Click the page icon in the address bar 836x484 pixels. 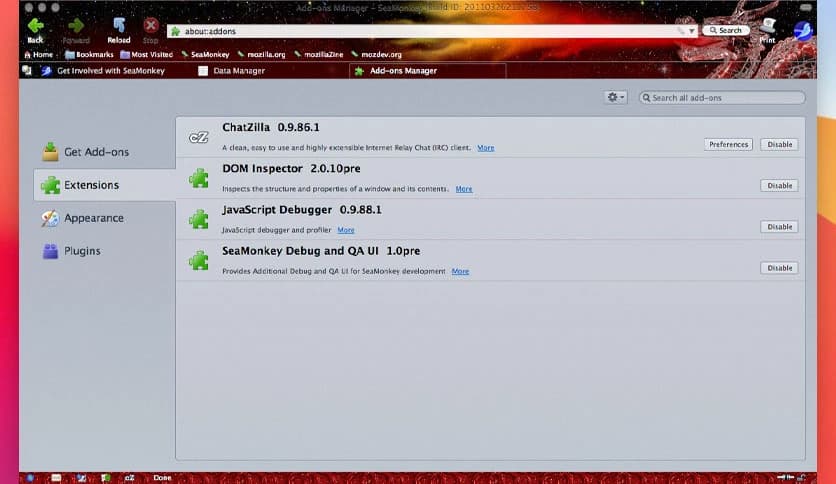175,31
